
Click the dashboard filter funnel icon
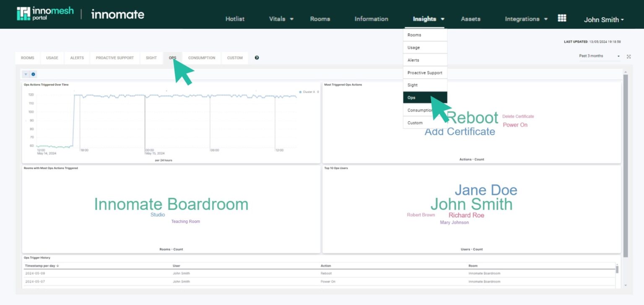pyautogui.click(x=26, y=74)
